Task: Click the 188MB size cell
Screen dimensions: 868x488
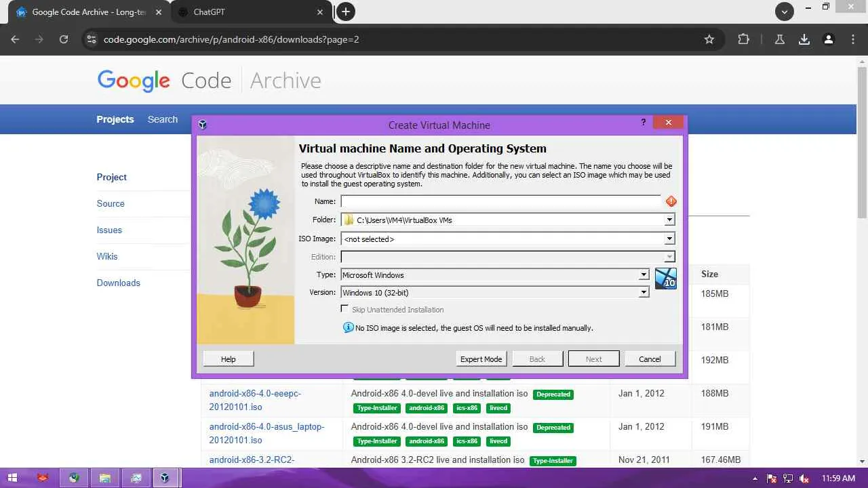Action: pyautogui.click(x=715, y=393)
